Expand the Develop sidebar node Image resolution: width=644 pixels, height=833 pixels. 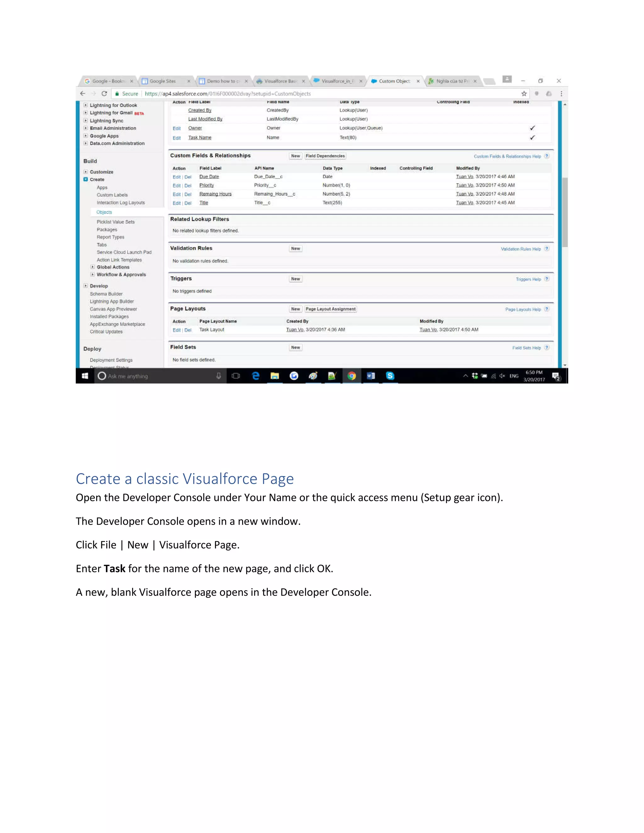click(x=86, y=286)
